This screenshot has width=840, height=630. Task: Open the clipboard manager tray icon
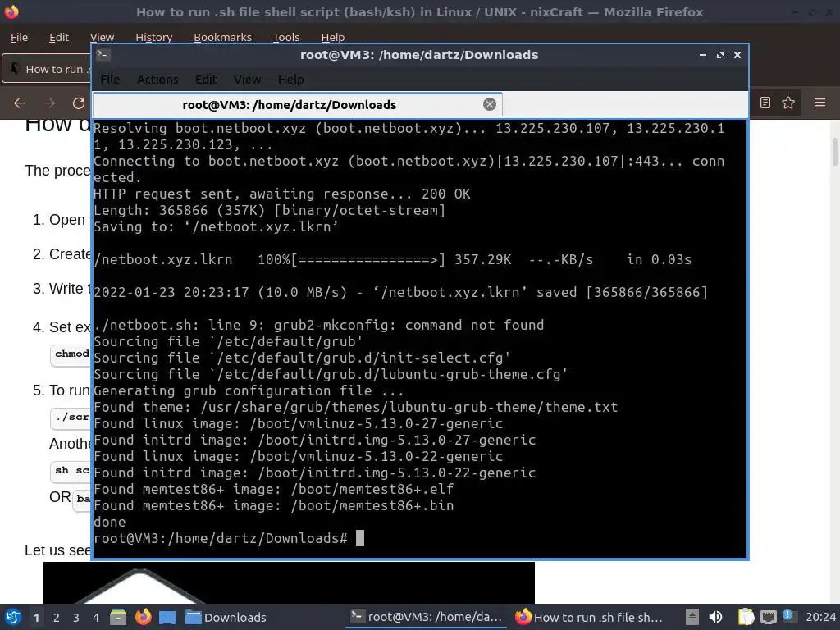[x=746, y=617]
